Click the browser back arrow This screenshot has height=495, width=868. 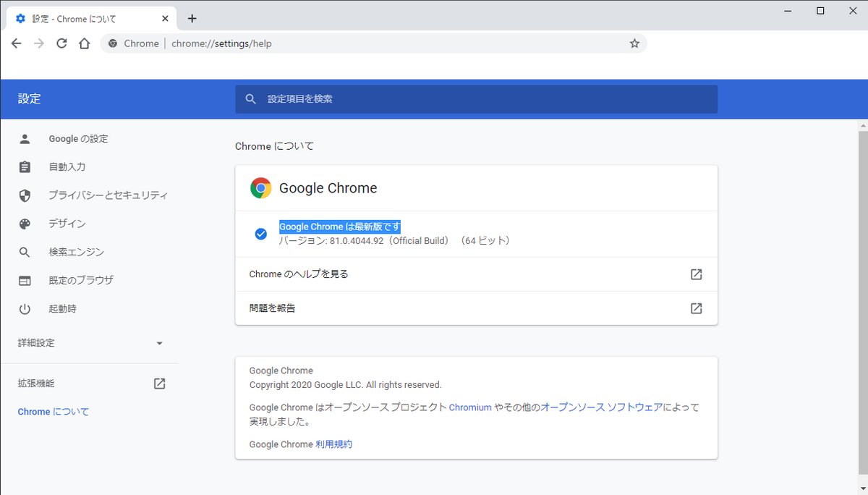click(x=16, y=43)
